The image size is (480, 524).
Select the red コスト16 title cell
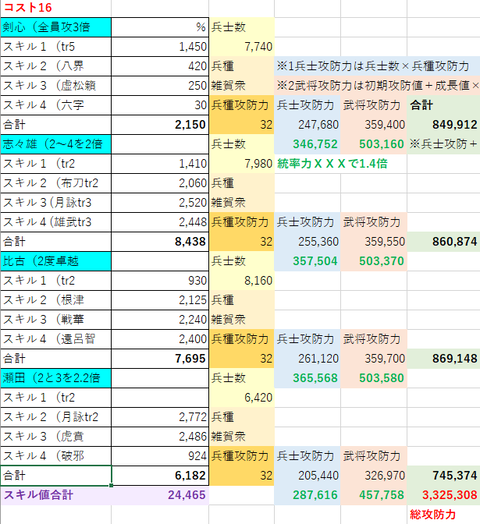(x=56, y=8)
